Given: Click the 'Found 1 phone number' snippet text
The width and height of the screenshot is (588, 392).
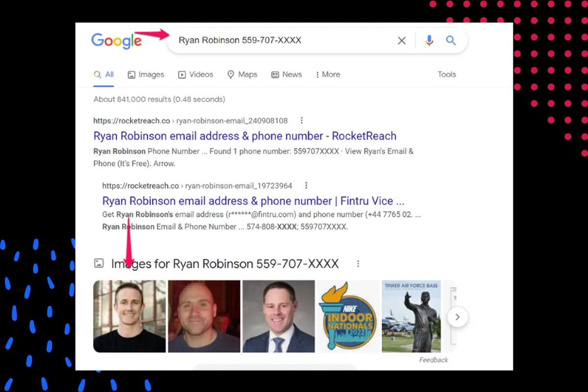Looking at the screenshot, I should point(250,151).
